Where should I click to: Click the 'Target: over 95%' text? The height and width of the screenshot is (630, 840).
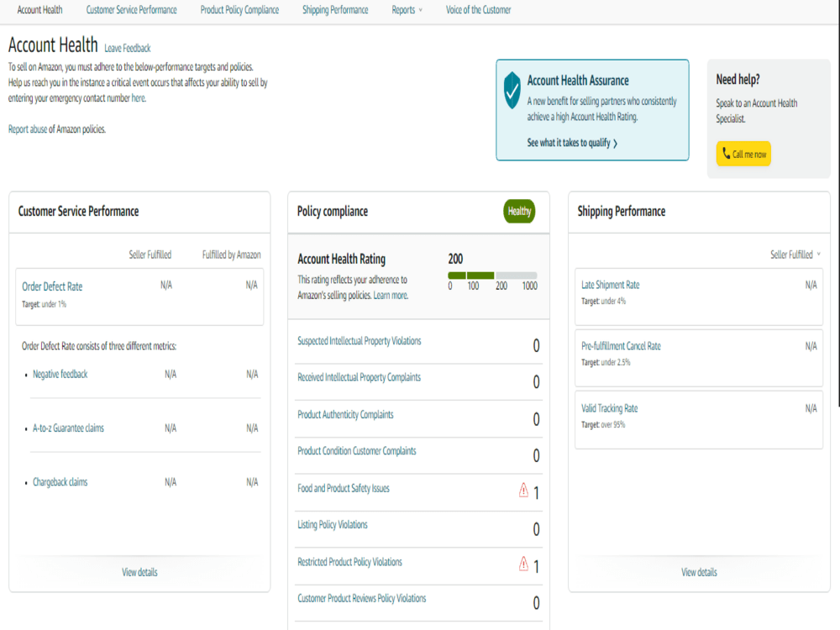point(603,425)
